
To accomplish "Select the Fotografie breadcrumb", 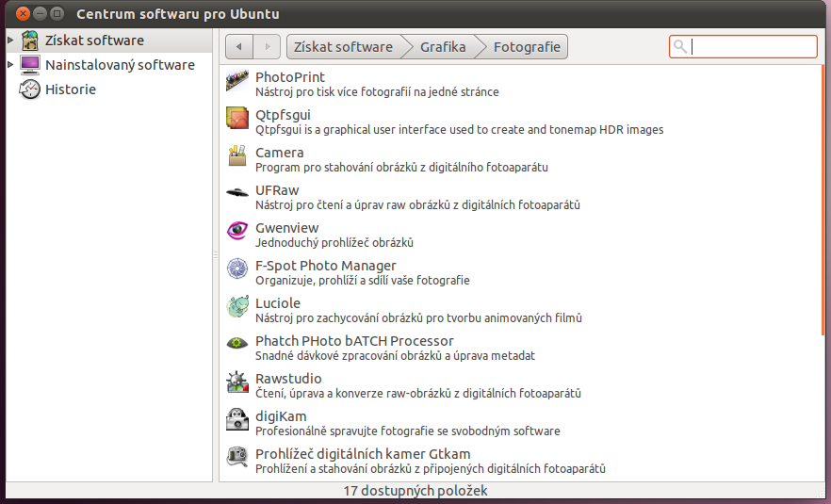I will click(x=527, y=47).
